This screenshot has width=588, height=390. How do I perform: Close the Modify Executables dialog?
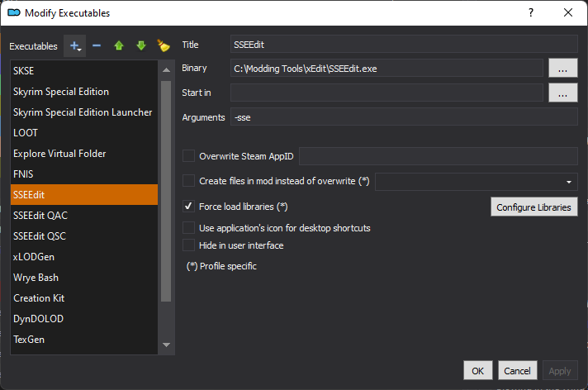tap(567, 12)
